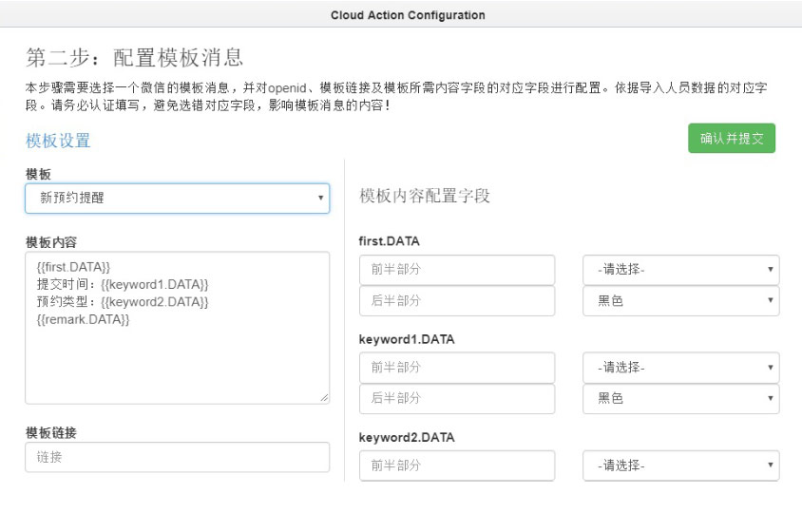Click the green 确认并提交 submit button
This screenshot has height=532, width=802.
(x=732, y=138)
